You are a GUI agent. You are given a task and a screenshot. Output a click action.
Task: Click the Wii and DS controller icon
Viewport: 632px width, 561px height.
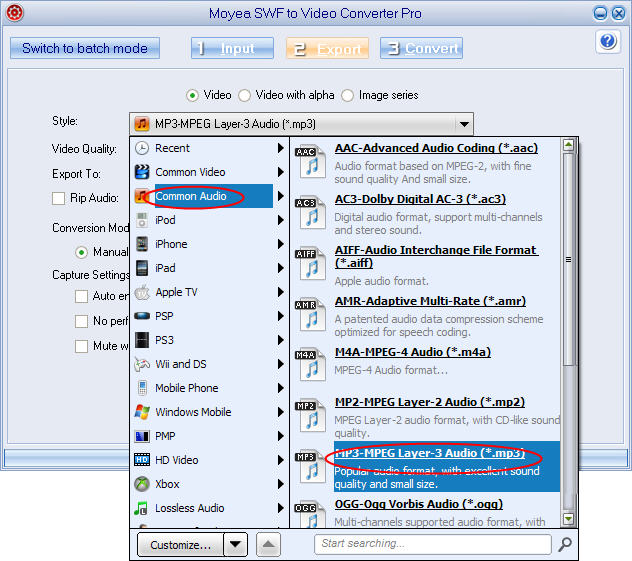pos(142,364)
